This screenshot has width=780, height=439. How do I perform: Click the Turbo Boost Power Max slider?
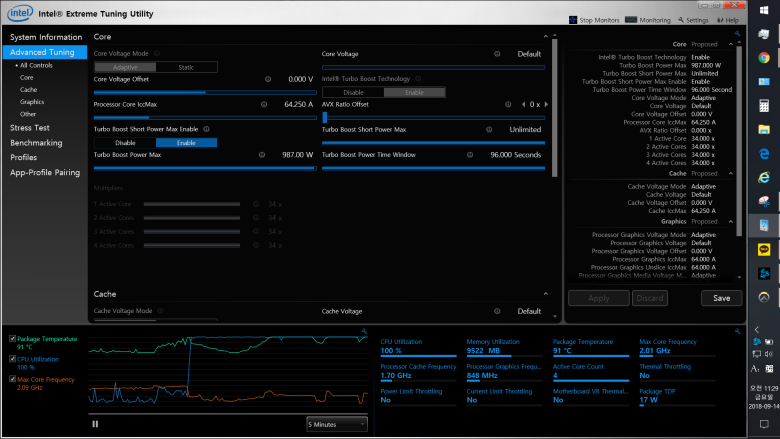pyautogui.click(x=204, y=168)
